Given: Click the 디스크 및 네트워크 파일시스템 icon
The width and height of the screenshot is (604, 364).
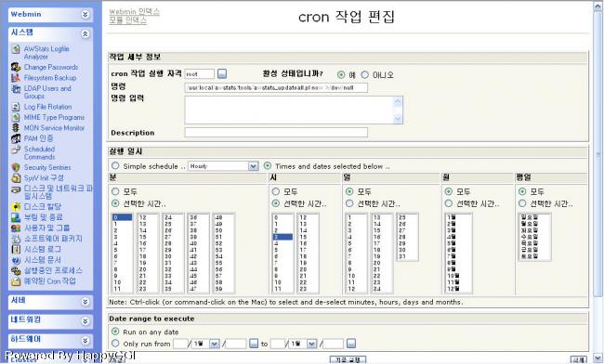Looking at the screenshot, I should 16,188.
